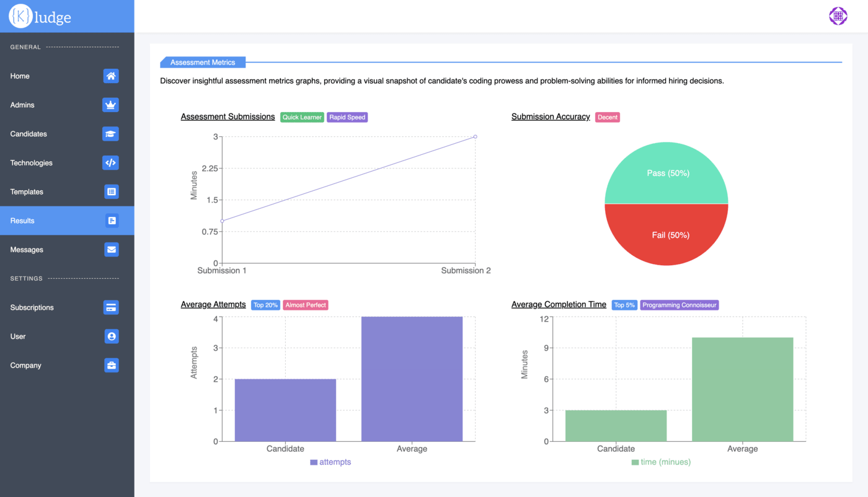
Task: Open Company settings in sidebar
Action: [67, 365]
